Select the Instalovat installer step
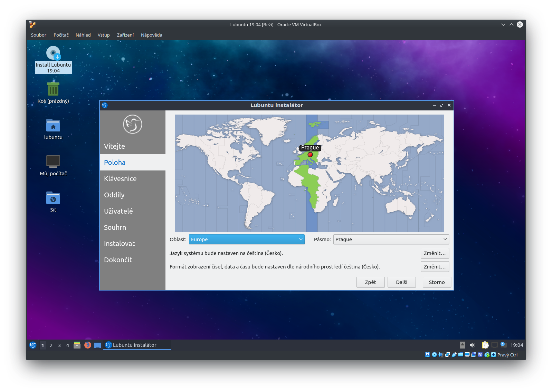Image resolution: width=552 pixels, height=392 pixels. pos(133,244)
